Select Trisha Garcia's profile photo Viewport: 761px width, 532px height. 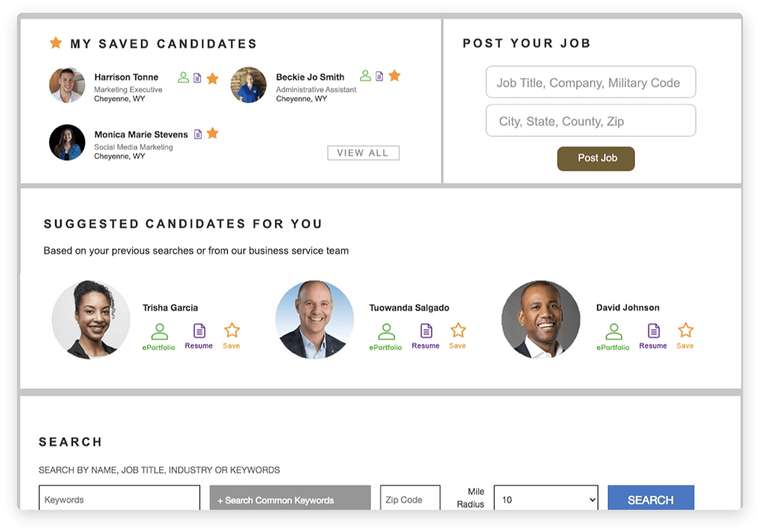(x=91, y=320)
